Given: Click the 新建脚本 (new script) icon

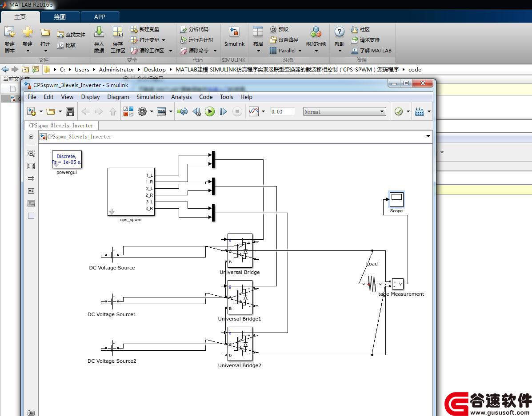Looking at the screenshot, I should point(9,32).
